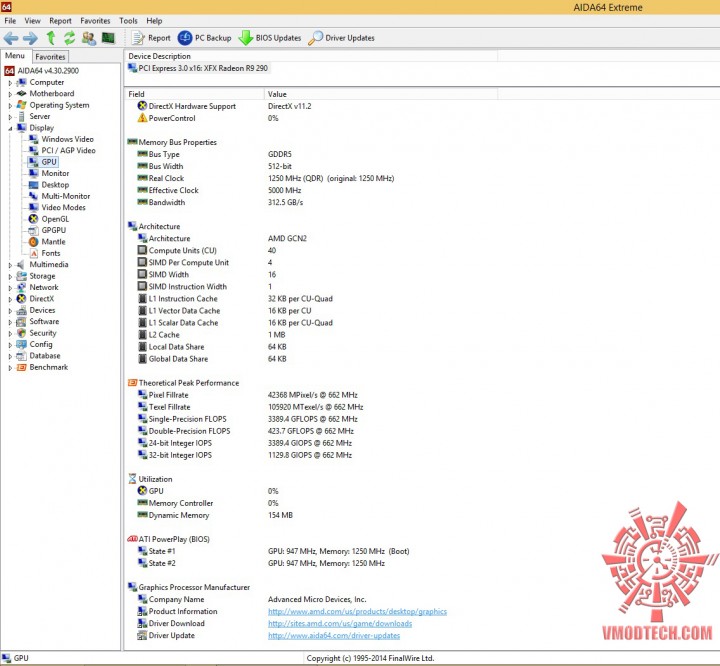The image size is (720, 666).
Task: Click the Manage Users toolbar icon
Action: pyautogui.click(x=89, y=38)
